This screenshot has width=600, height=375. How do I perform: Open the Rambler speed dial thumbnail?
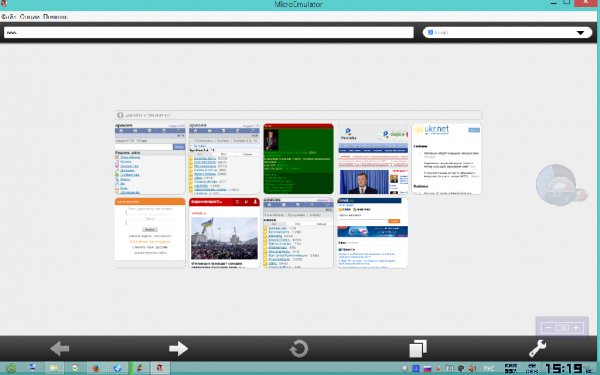coord(373,158)
